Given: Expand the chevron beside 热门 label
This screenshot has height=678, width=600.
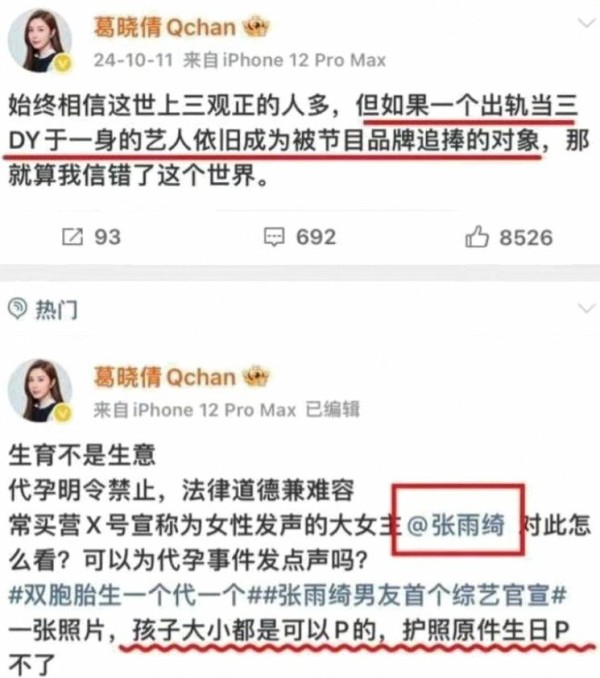Looking at the screenshot, I should point(587,308).
